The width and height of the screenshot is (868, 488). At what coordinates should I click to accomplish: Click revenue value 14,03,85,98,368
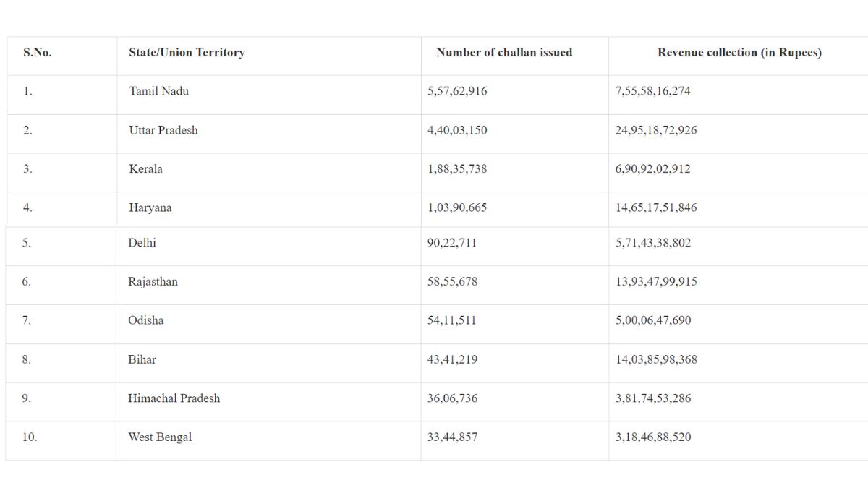pyautogui.click(x=656, y=359)
